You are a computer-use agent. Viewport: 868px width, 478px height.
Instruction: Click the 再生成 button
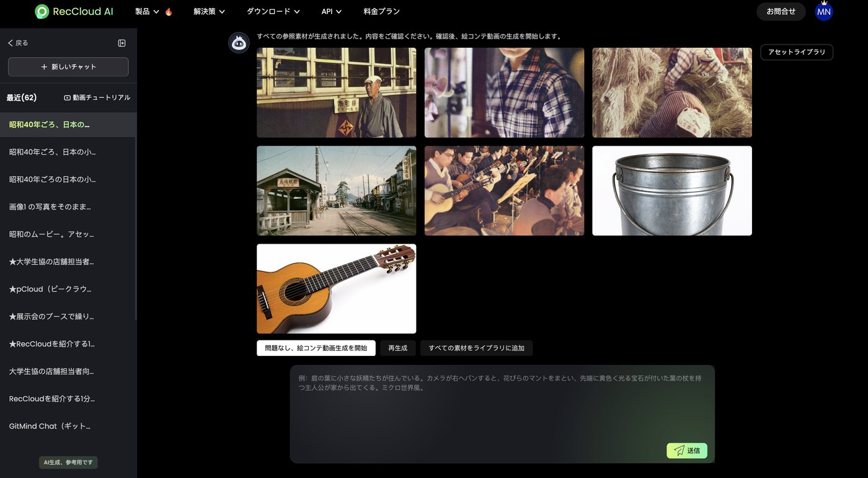click(x=398, y=348)
